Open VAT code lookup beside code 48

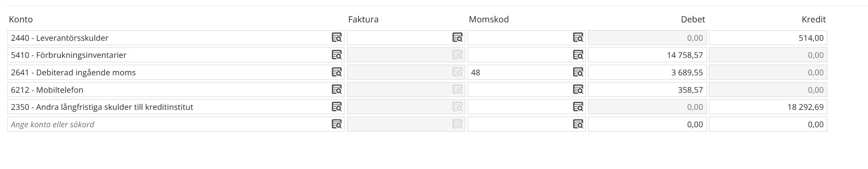[577, 72]
